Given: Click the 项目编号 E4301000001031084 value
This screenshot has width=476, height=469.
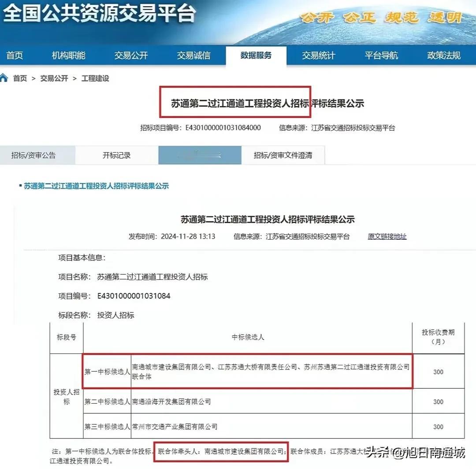Looking at the screenshot, I should pyautogui.click(x=134, y=296).
